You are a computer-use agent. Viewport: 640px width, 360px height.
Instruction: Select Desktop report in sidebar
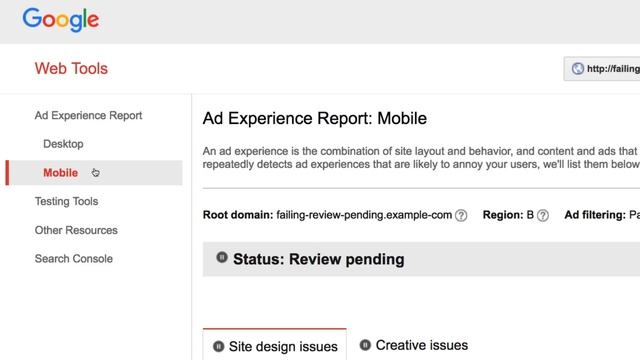coord(63,144)
